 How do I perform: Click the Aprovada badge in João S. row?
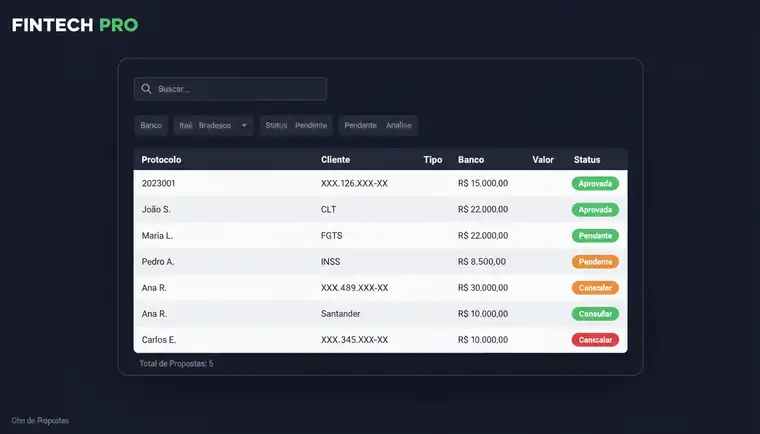[595, 209]
